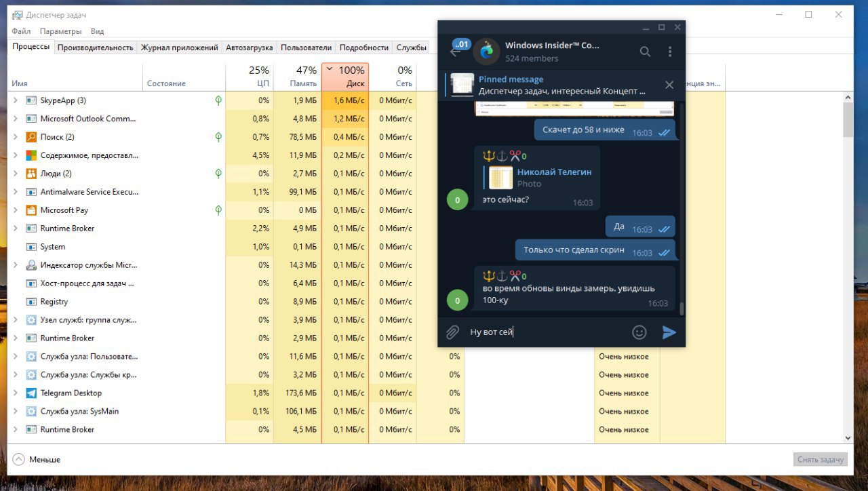Click the Registry process icon
This screenshot has height=491, width=868.
pos(31,302)
